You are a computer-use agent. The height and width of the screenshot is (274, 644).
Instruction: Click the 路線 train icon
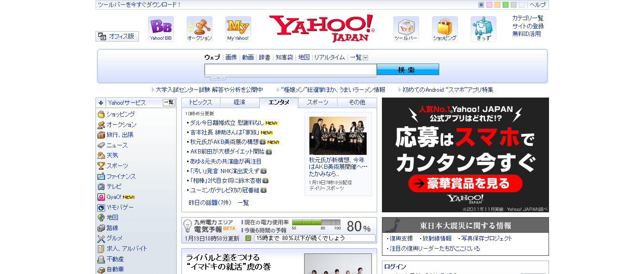click(x=101, y=228)
